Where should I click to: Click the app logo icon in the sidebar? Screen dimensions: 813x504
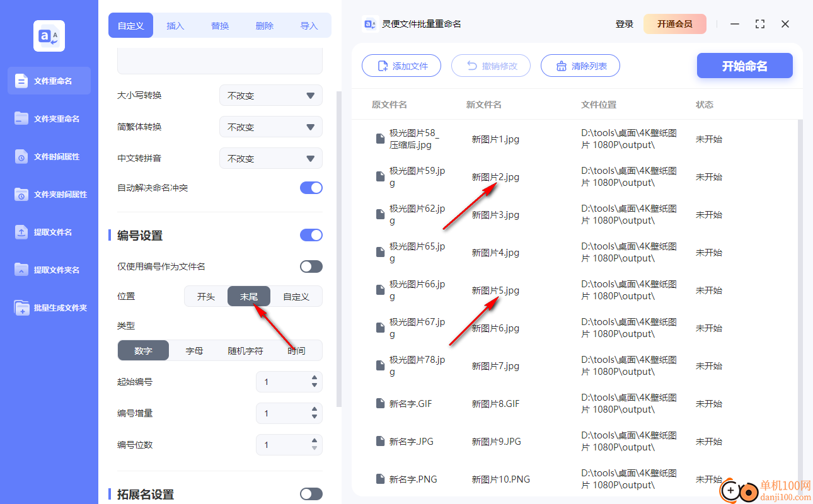(x=49, y=36)
